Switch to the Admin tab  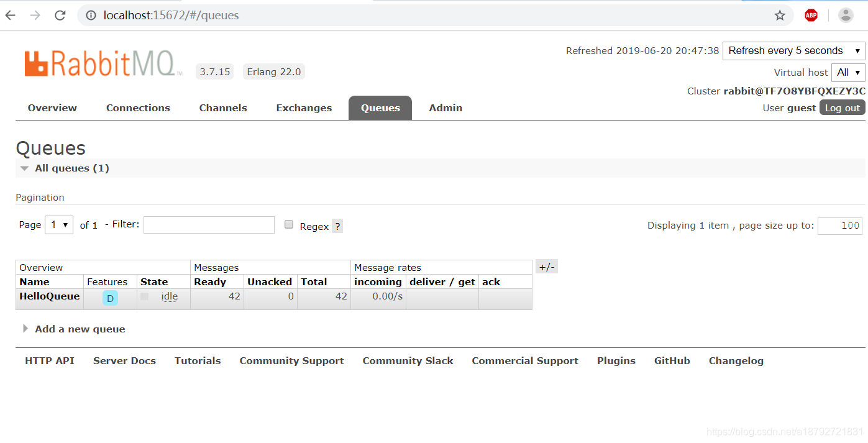tap(445, 108)
